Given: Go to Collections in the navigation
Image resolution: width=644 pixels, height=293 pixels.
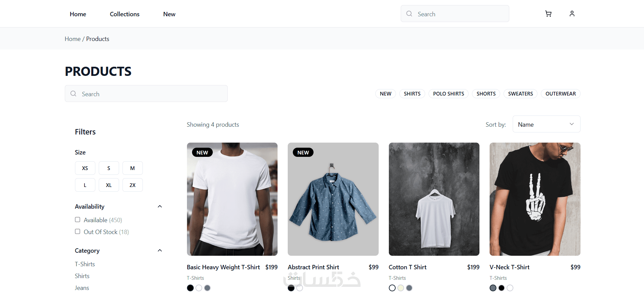Looking at the screenshot, I should [x=125, y=14].
